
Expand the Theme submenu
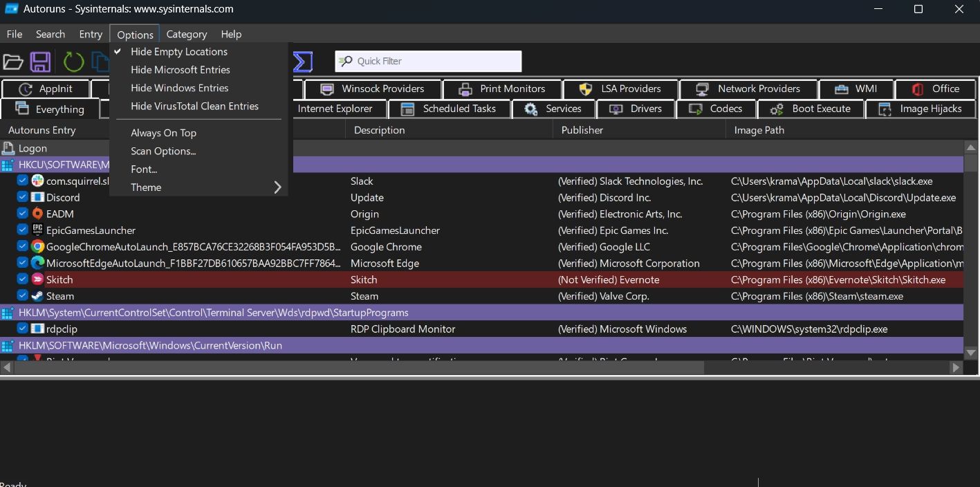point(198,187)
